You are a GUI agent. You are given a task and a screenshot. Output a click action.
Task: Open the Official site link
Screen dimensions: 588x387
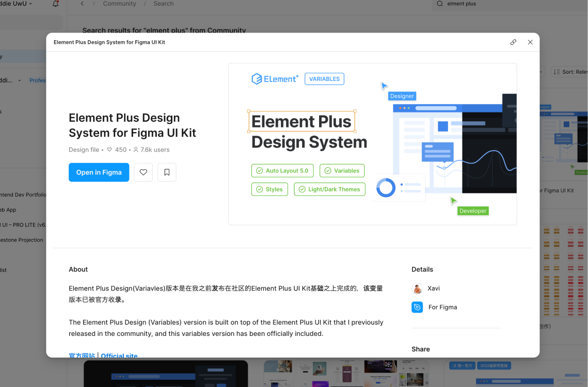click(x=119, y=355)
